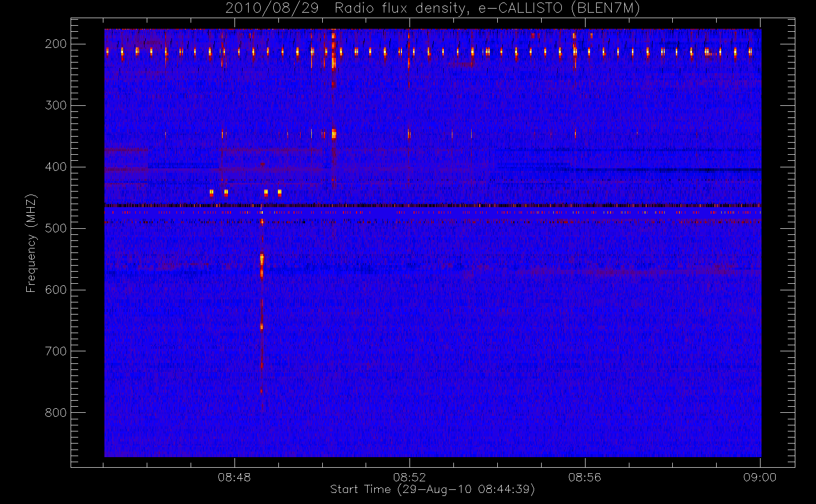Click the 'Start Time (29-Aug-10 08:44:39)' label
This screenshot has height=504, width=816.
coord(432,489)
